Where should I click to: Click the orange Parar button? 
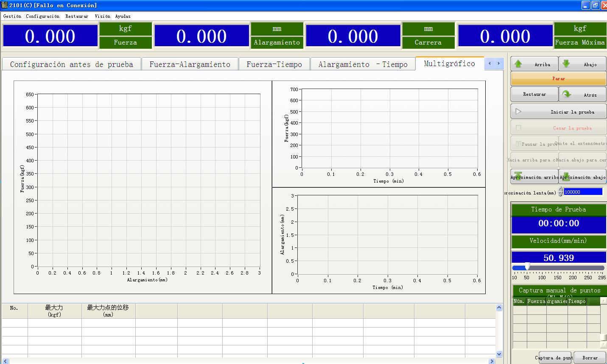(558, 78)
